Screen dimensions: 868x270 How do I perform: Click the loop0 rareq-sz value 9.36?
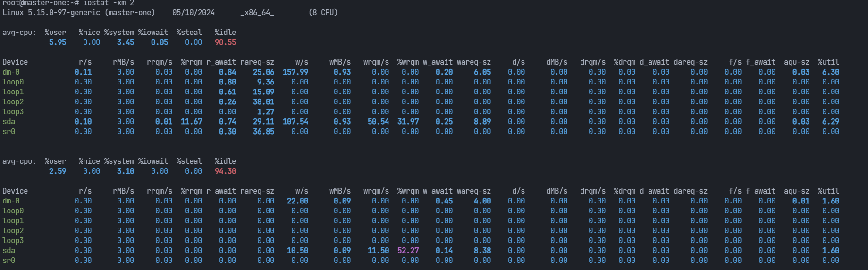pyautogui.click(x=266, y=82)
